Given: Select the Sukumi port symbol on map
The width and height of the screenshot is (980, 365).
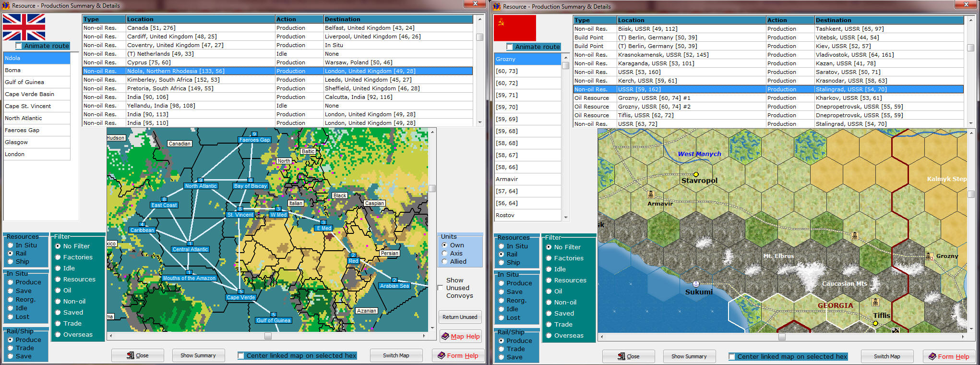Looking at the screenshot, I should [696, 284].
